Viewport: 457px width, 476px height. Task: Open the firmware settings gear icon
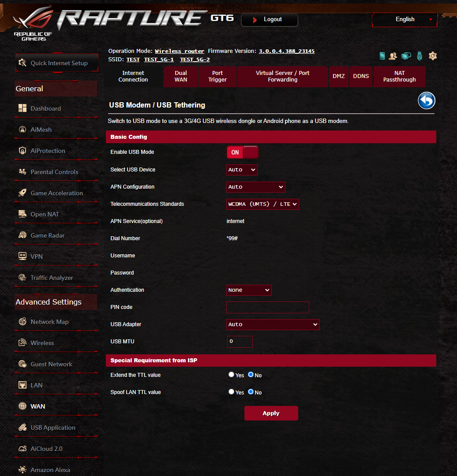click(432, 56)
